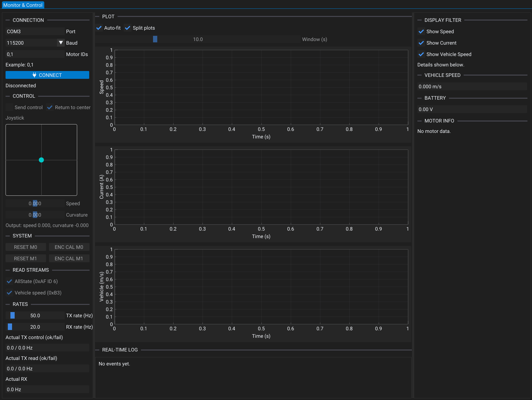Open the Baud rate dropdown showing 115200
This screenshot has width=532, height=400.
tap(61, 42)
